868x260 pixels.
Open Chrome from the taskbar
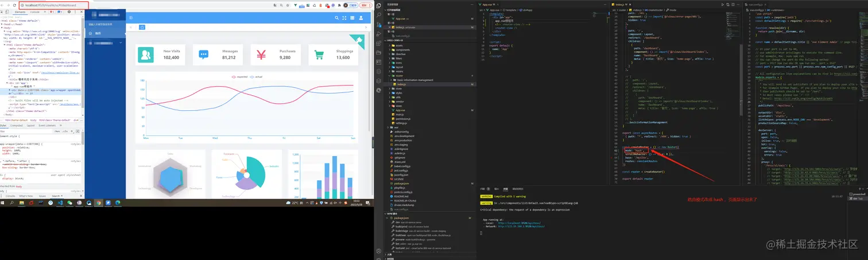tap(99, 203)
